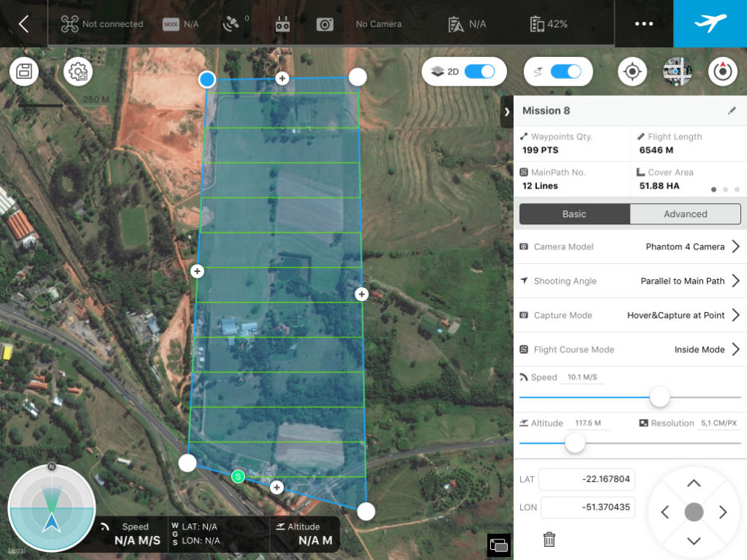Tap the back arrow icon
The height and width of the screenshot is (560, 747).
click(23, 23)
